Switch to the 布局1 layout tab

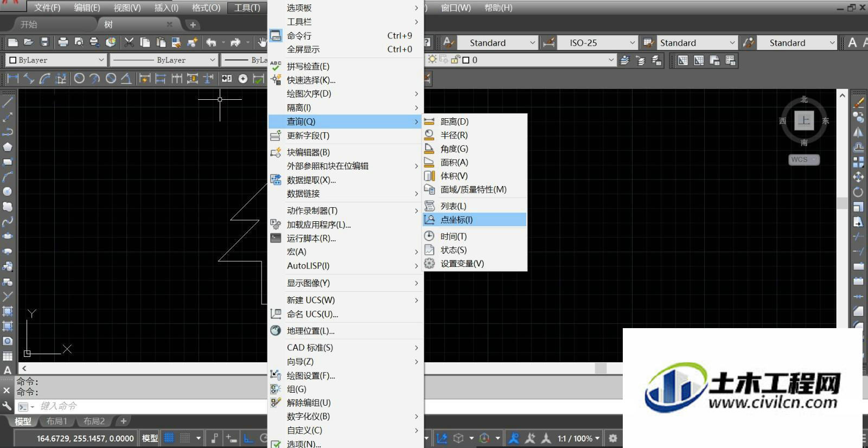click(x=56, y=421)
